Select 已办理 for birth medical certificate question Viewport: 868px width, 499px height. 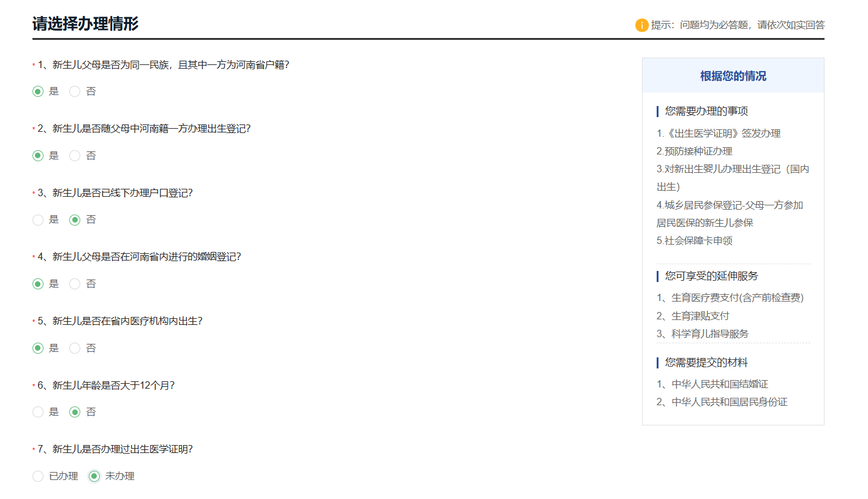click(38, 476)
